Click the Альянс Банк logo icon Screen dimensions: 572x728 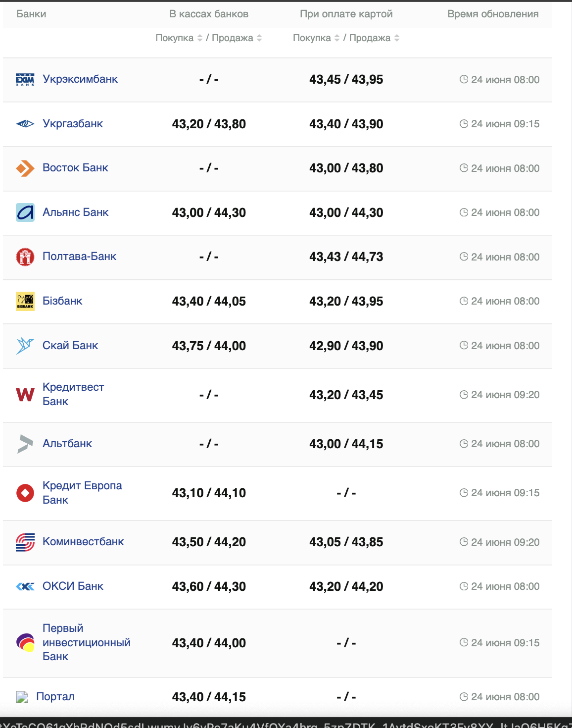pyautogui.click(x=25, y=212)
